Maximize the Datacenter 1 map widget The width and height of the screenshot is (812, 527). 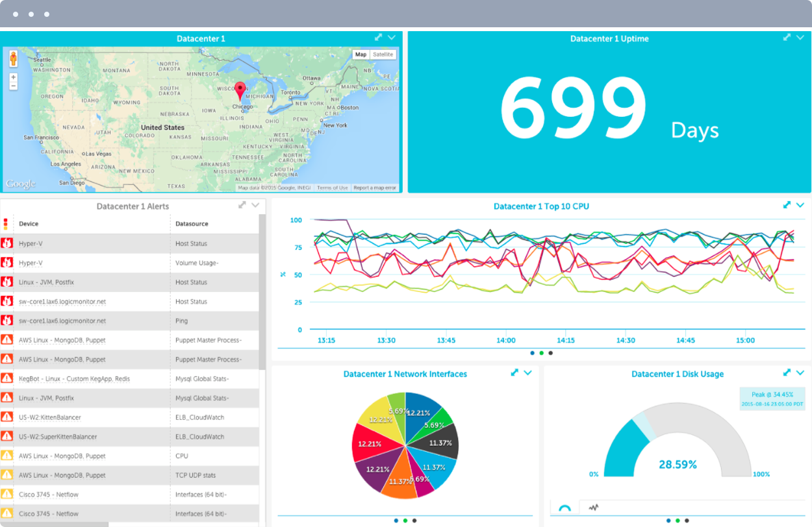pyautogui.click(x=379, y=38)
